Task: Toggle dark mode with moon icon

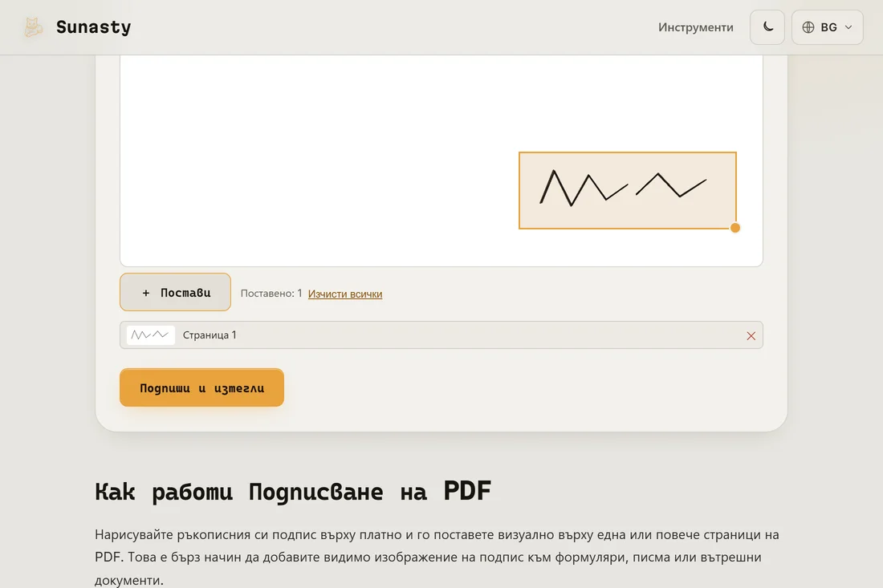Action: tap(767, 27)
